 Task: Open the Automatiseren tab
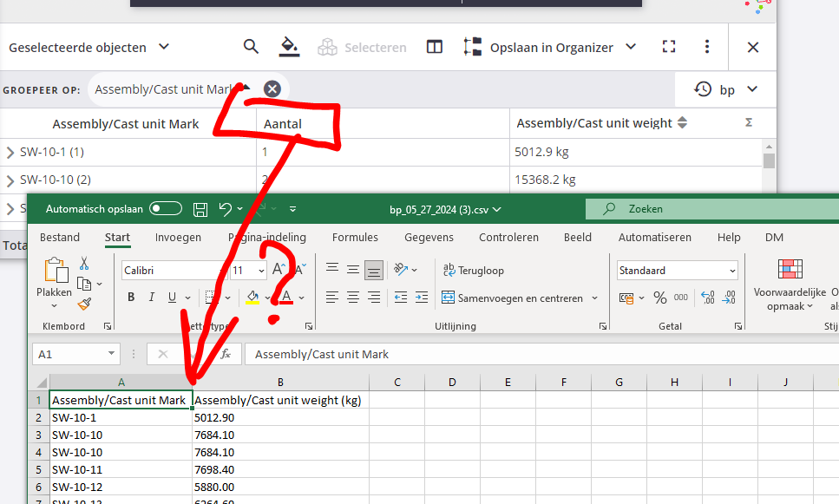click(x=654, y=237)
